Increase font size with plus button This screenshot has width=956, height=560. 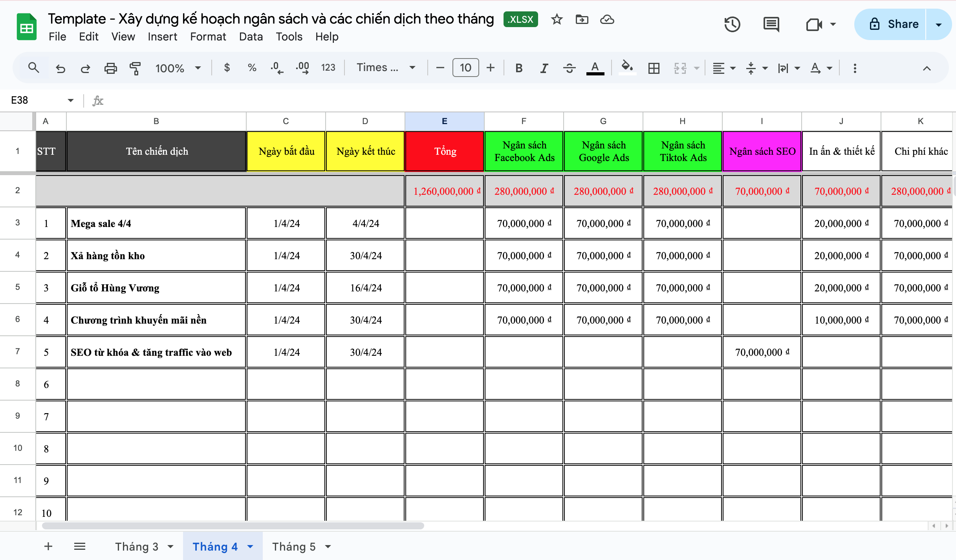(491, 68)
